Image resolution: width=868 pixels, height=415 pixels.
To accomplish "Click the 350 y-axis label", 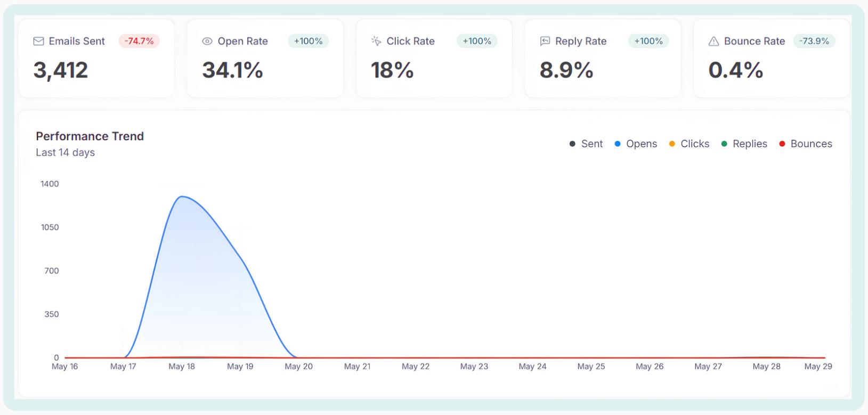I will pos(52,314).
